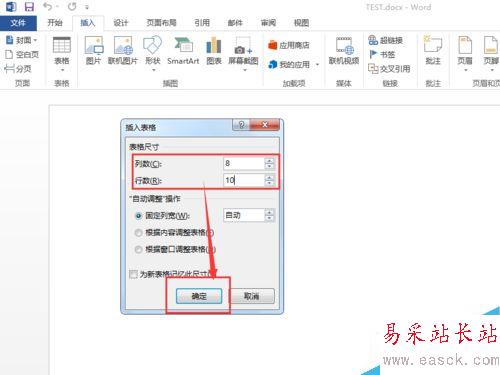Image resolution: width=500 pixels, height=375 pixels.
Task: Open the 设计 (Design) tab
Action: tap(121, 23)
